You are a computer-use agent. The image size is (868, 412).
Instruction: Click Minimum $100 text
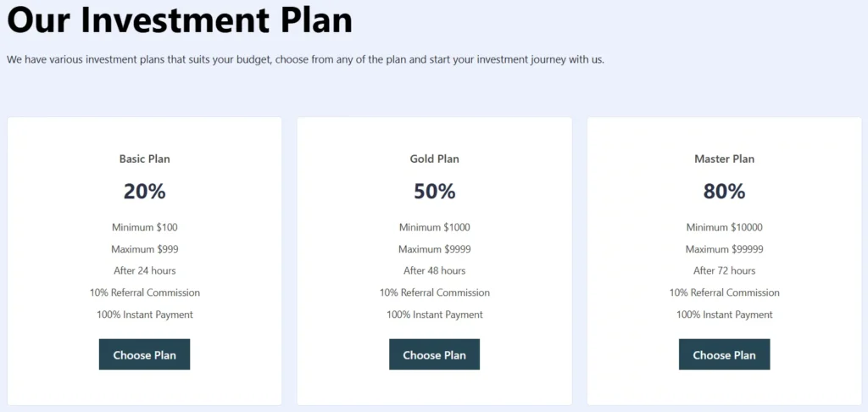pos(144,227)
